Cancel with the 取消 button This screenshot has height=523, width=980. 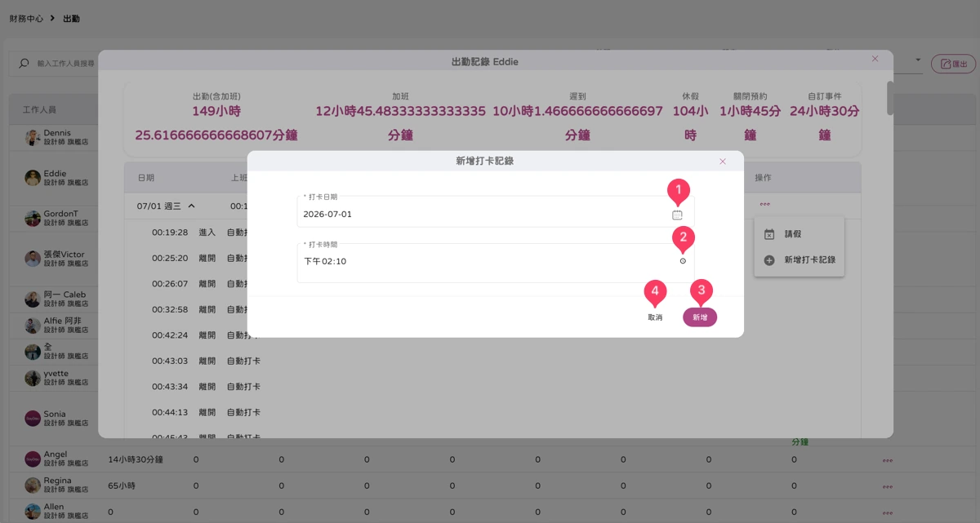[655, 317]
